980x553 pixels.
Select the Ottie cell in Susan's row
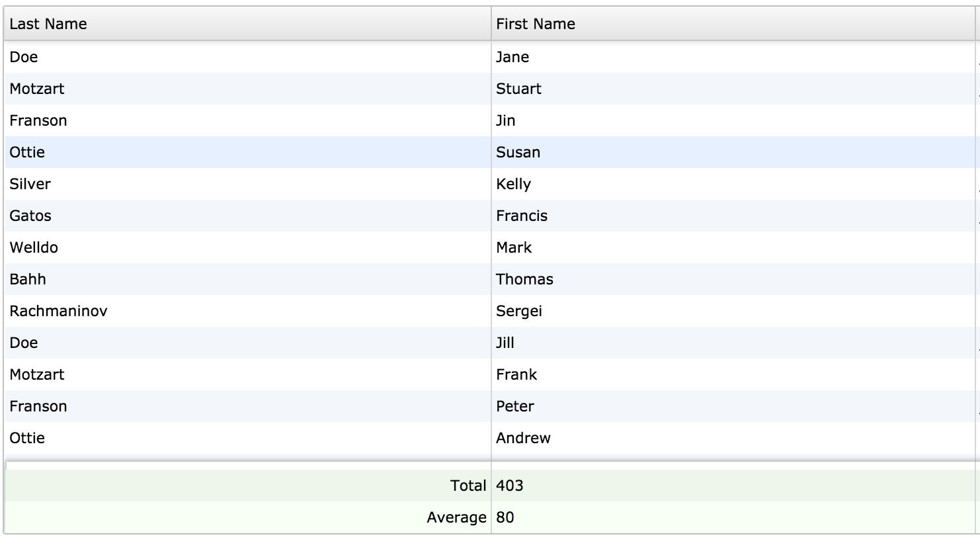[248, 152]
